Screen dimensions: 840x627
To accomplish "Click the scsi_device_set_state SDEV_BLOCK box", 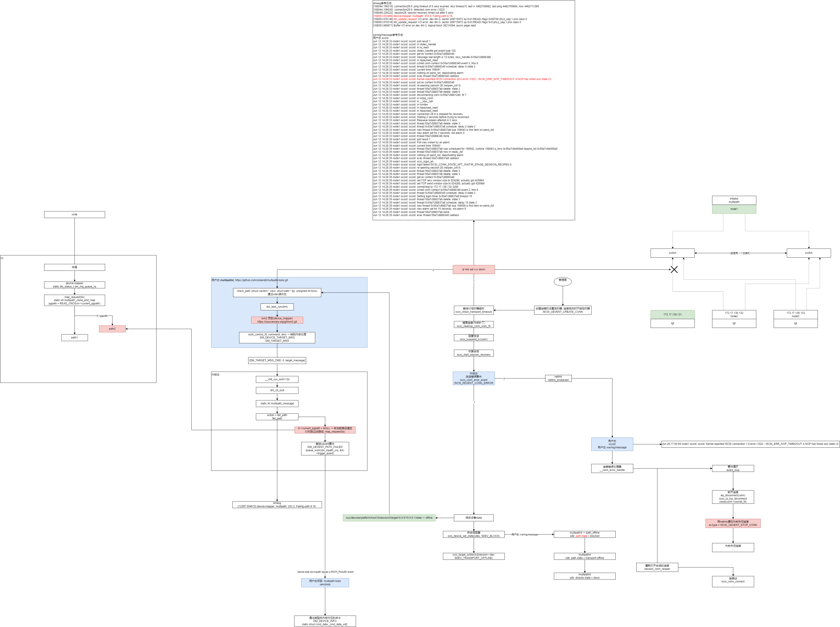I will coord(474,534).
